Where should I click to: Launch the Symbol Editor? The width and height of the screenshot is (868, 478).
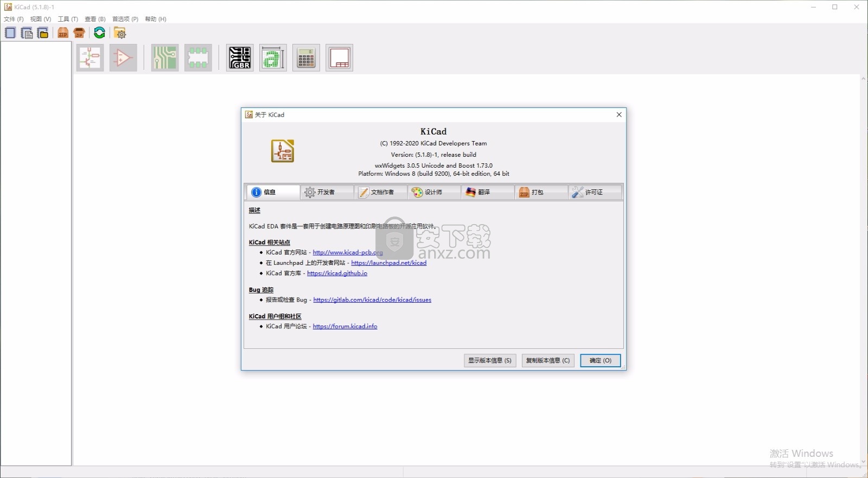tap(123, 58)
